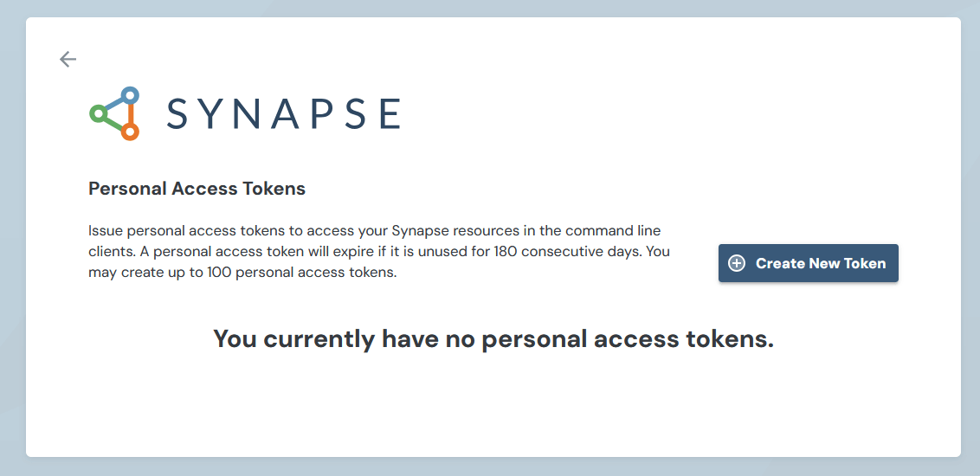Click the letter E ending the SYNAPSE wordmark
Screen dimensions: 980x476
point(390,113)
